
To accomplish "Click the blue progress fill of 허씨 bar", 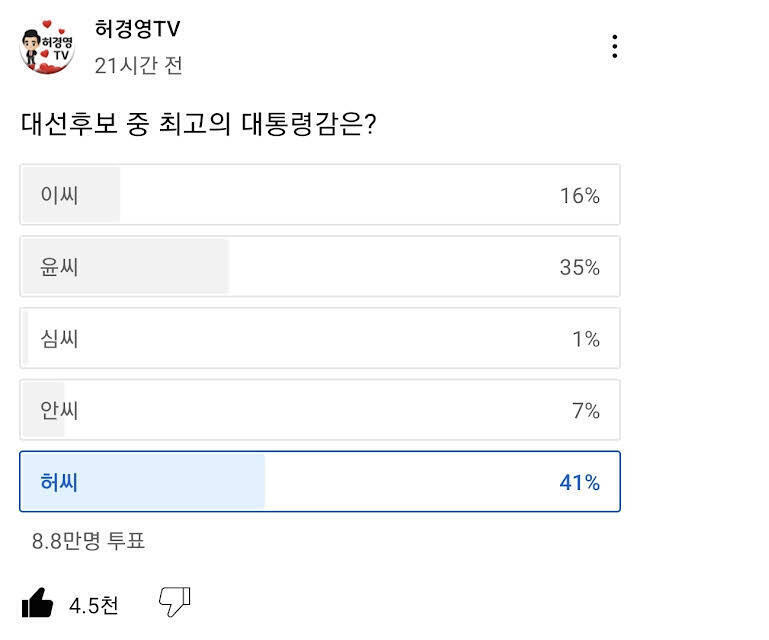I will coord(180,482).
